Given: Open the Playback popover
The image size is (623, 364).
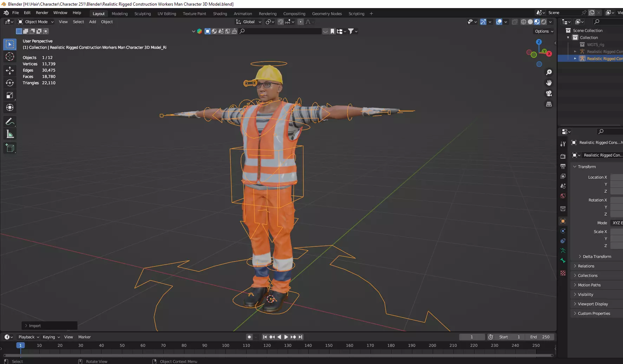Looking at the screenshot, I should point(28,337).
